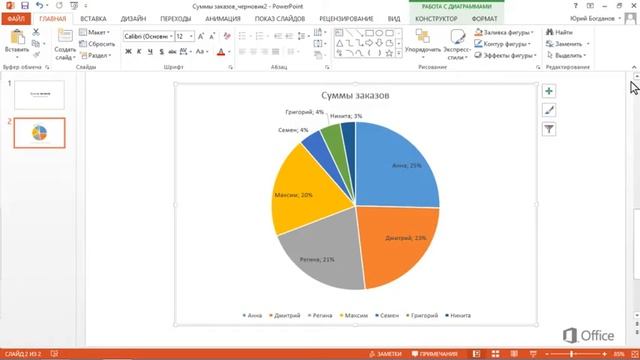The image size is (640, 360).
Task: Open PowerPoint Help question mark
Action: pos(575,6)
